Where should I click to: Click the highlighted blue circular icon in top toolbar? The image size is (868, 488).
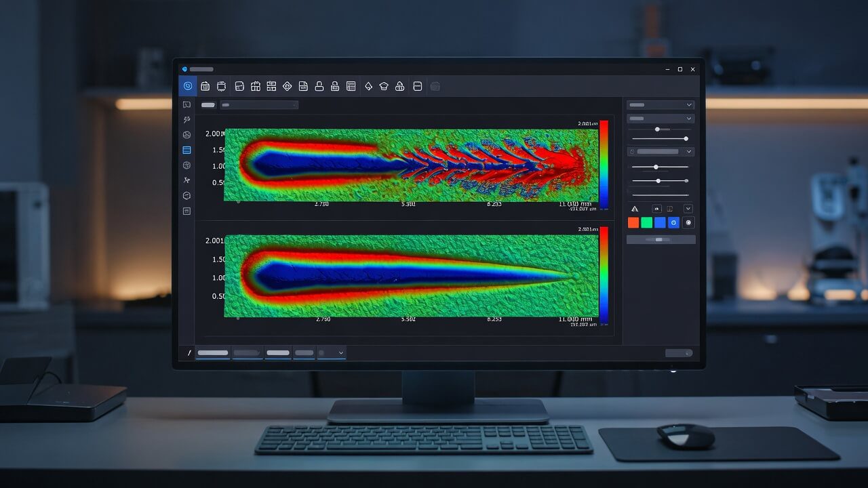pos(188,86)
